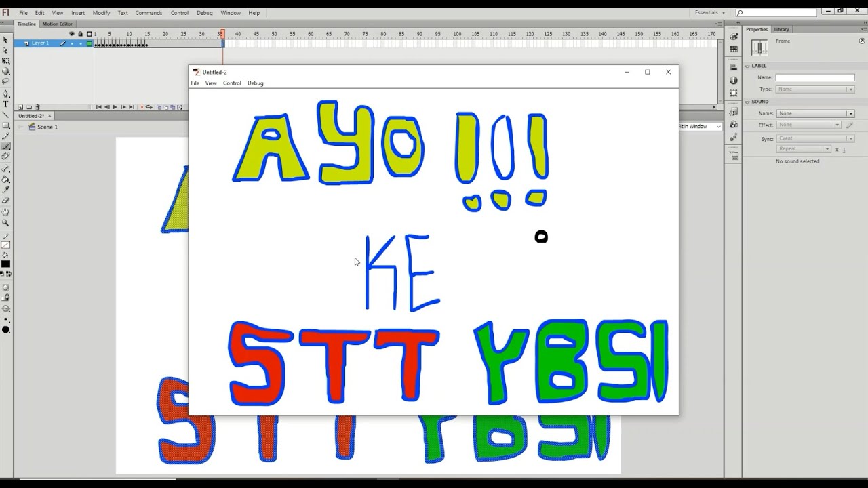The width and height of the screenshot is (868, 488).
Task: Open the Swatches panel icon
Action: 734,49
